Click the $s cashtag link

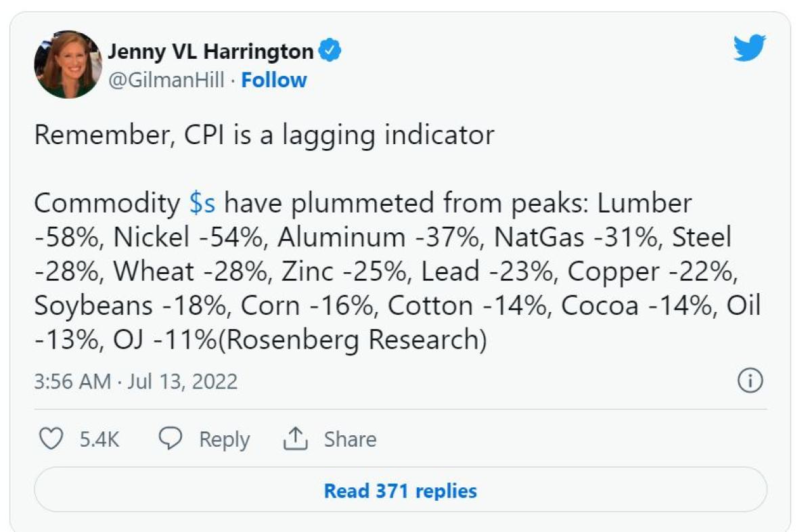[202, 203]
